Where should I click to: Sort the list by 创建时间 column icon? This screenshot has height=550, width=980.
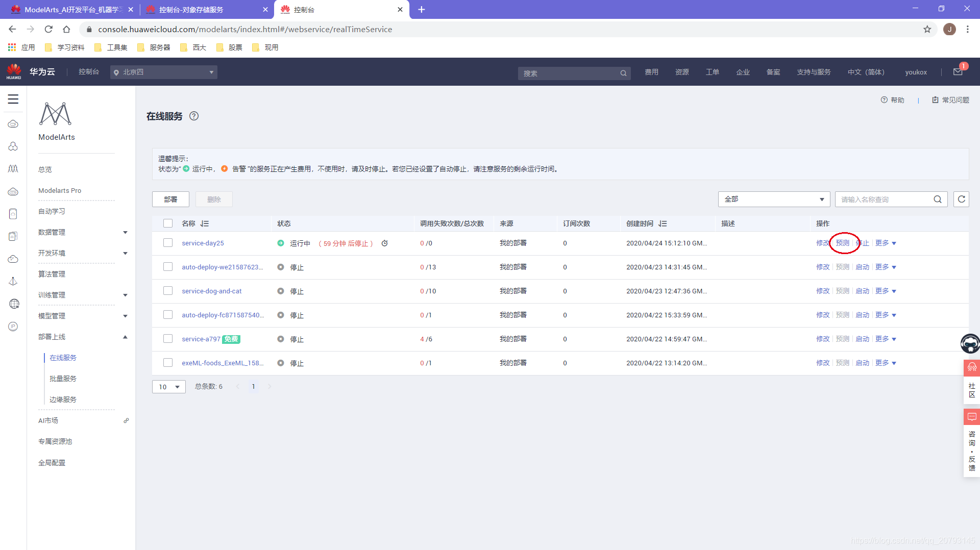[663, 223]
